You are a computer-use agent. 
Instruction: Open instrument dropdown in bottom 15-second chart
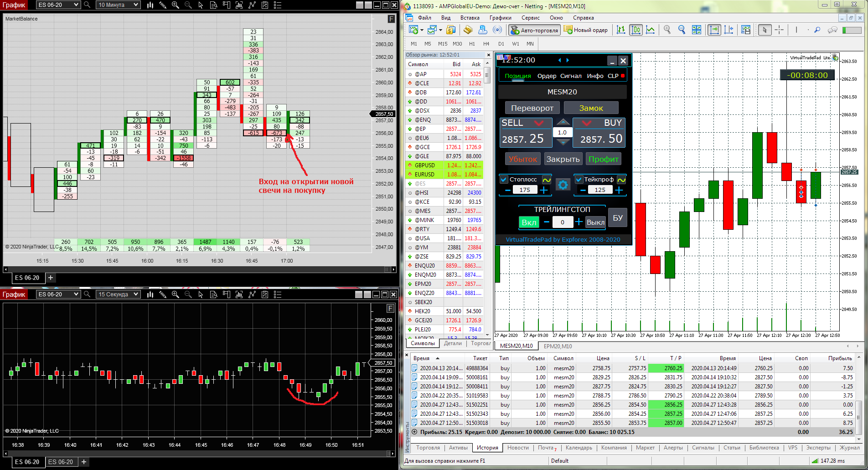pos(58,294)
